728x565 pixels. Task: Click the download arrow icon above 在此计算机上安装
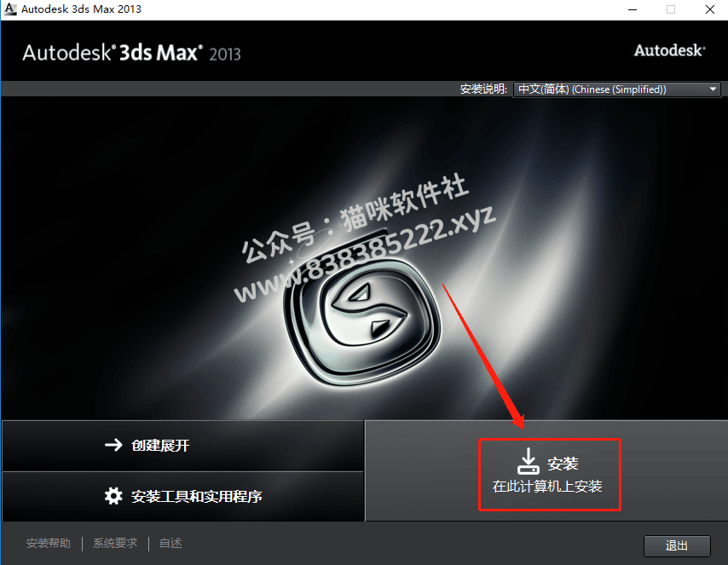tap(528, 461)
